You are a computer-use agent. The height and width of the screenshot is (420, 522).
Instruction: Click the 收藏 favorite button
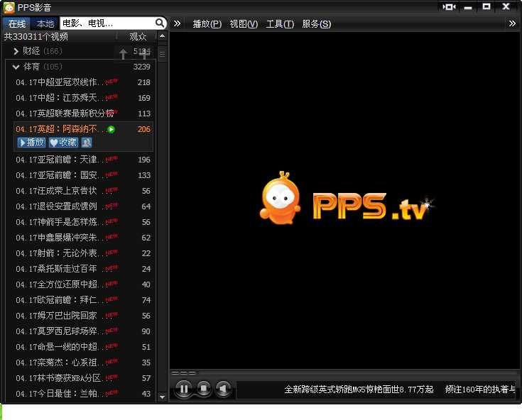(x=63, y=143)
